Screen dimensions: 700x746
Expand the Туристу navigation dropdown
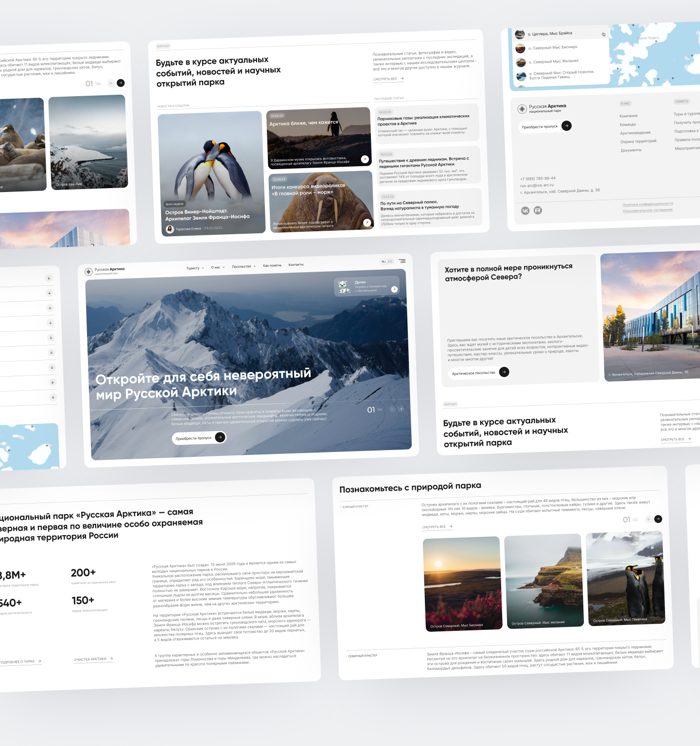click(x=194, y=268)
